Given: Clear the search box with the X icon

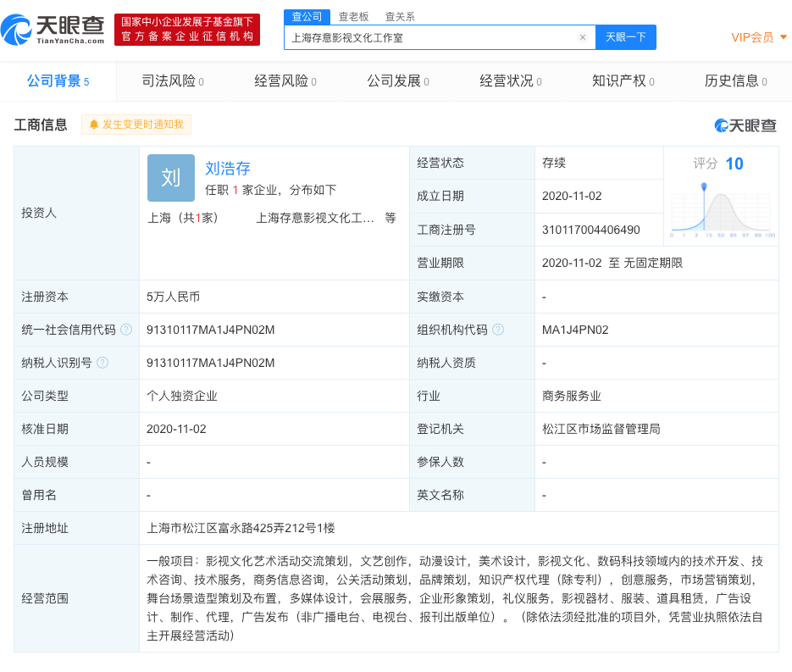Looking at the screenshot, I should pyautogui.click(x=583, y=37).
